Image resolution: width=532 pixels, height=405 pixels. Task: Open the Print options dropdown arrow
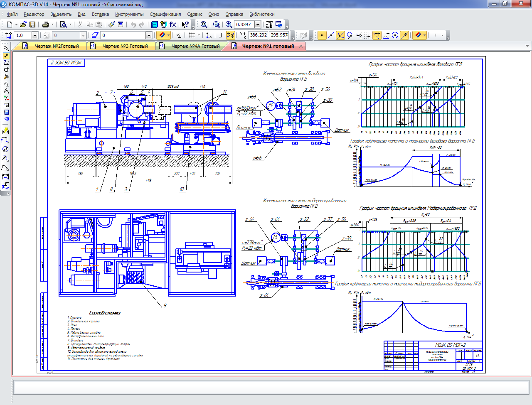tap(53, 25)
